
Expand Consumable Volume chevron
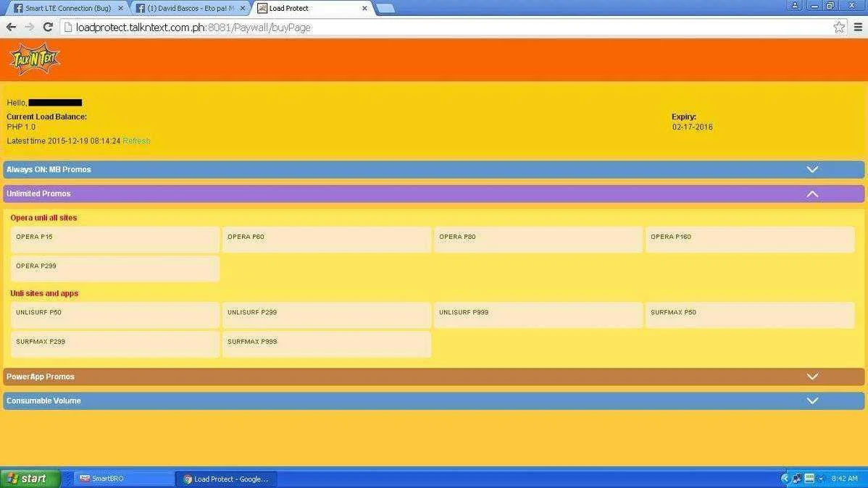click(x=812, y=400)
